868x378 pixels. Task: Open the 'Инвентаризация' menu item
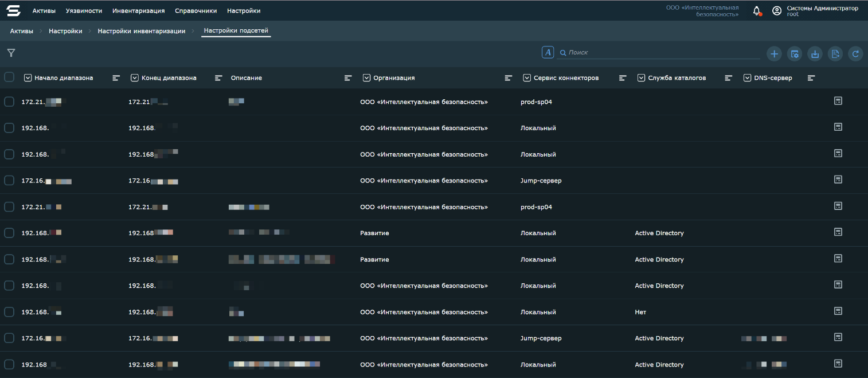pyautogui.click(x=138, y=11)
